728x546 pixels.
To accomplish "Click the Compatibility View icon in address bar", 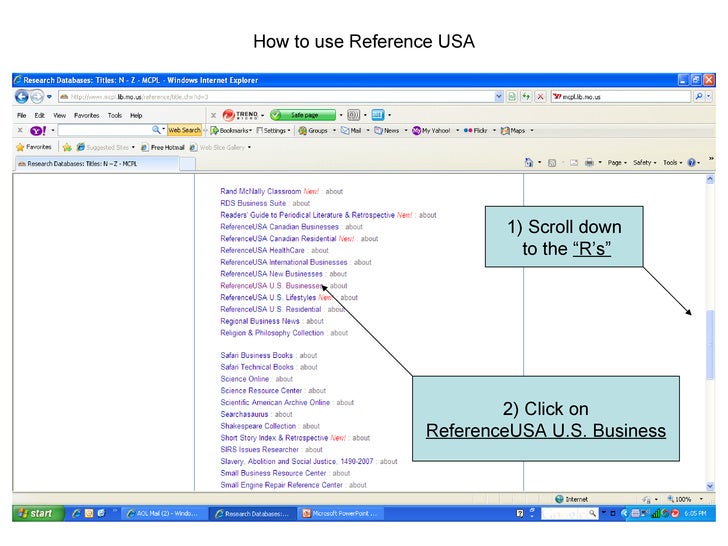I will pyautogui.click(x=512, y=97).
